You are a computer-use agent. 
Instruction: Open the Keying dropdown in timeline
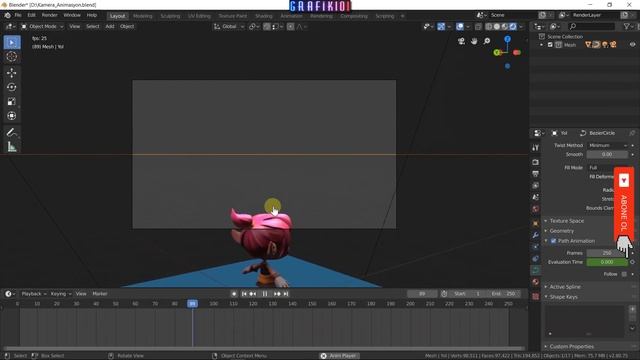pos(61,294)
